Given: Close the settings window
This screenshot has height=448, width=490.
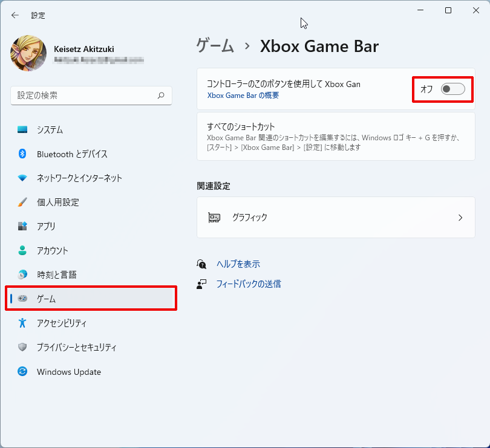Looking at the screenshot, I should point(476,10).
